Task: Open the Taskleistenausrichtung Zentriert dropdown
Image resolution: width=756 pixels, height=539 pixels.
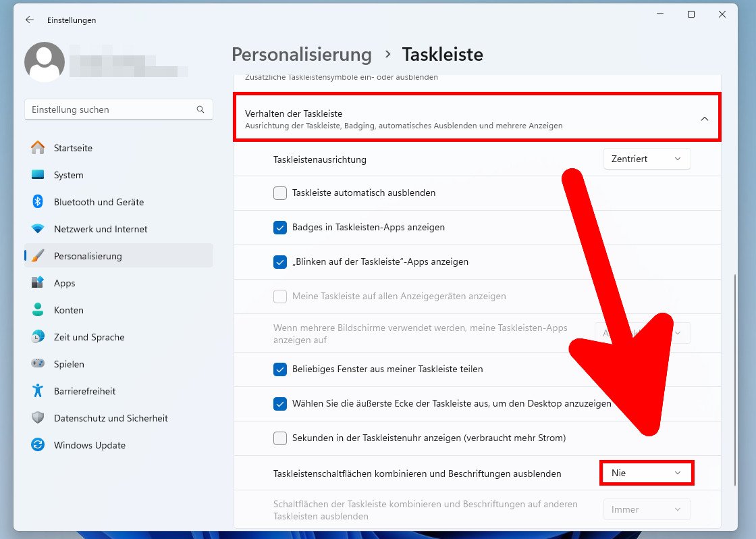Action: click(x=646, y=159)
